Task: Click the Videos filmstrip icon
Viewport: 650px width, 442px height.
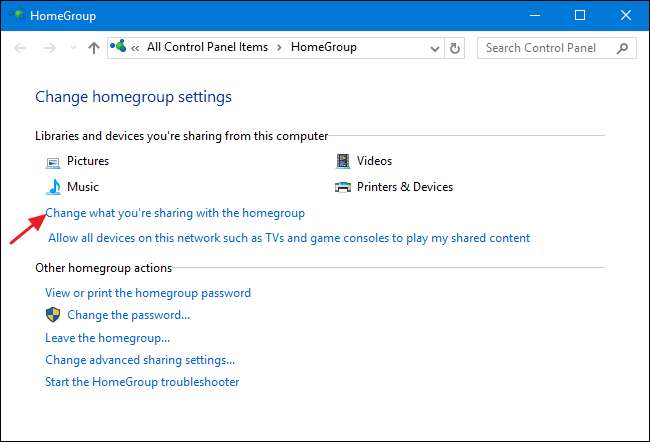Action: (x=343, y=161)
